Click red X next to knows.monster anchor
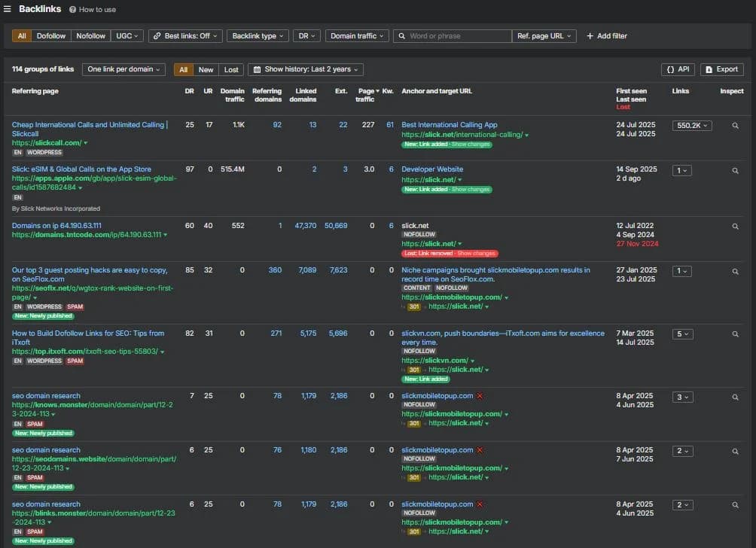 tap(480, 396)
